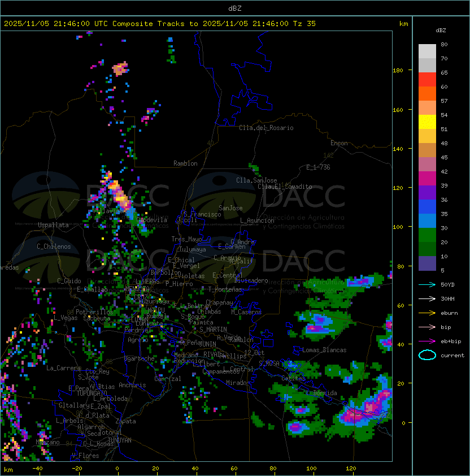Pick the dark orange swatch below 60 dBZ
The width and height of the screenshot is (470, 476).
click(427, 93)
